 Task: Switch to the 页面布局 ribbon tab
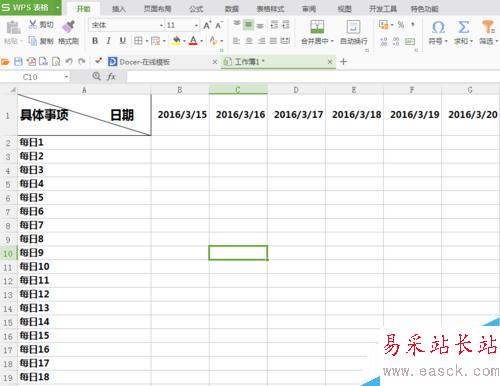tap(157, 9)
